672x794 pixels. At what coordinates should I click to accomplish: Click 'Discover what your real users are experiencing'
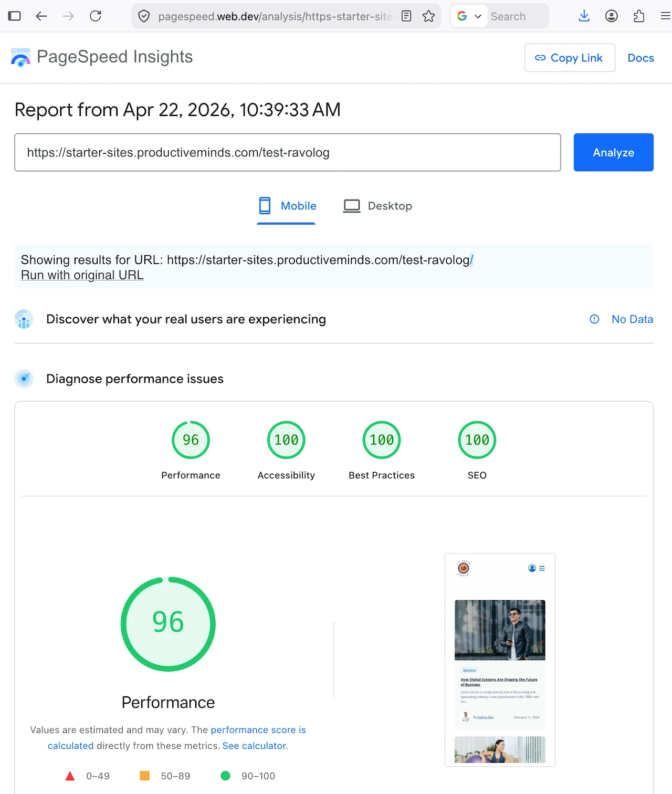pos(186,319)
